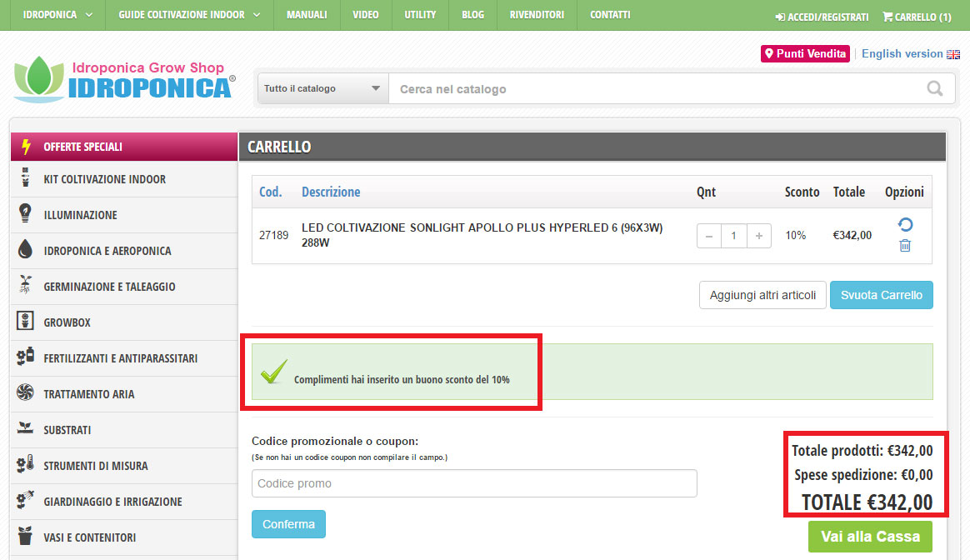Click the Svuota Carrello button
Image resolution: width=970 pixels, height=560 pixels.
(882, 295)
